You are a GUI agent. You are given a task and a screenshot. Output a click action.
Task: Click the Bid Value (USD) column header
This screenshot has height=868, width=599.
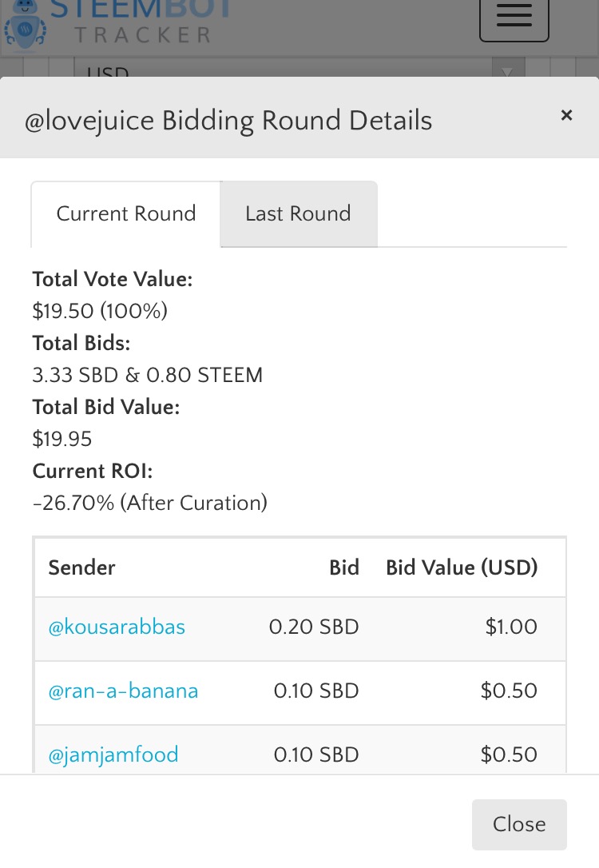pyautogui.click(x=462, y=567)
